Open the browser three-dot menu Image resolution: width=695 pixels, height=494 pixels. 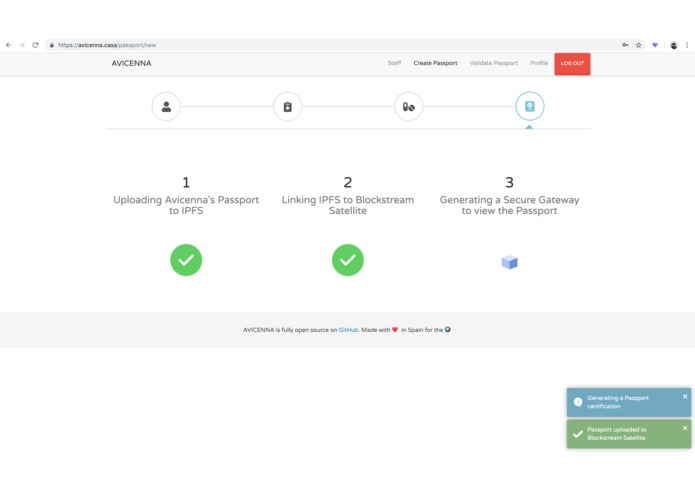687,45
